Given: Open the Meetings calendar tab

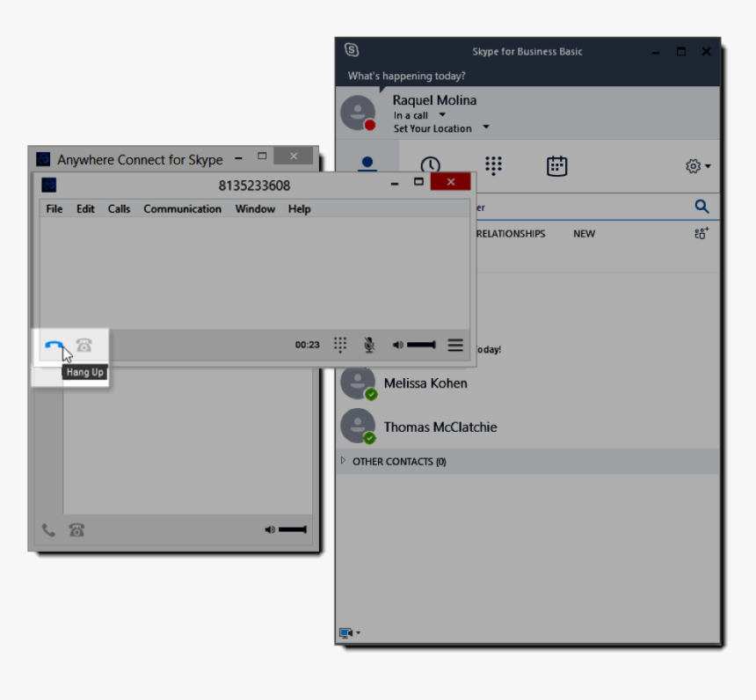Looking at the screenshot, I should pyautogui.click(x=556, y=165).
